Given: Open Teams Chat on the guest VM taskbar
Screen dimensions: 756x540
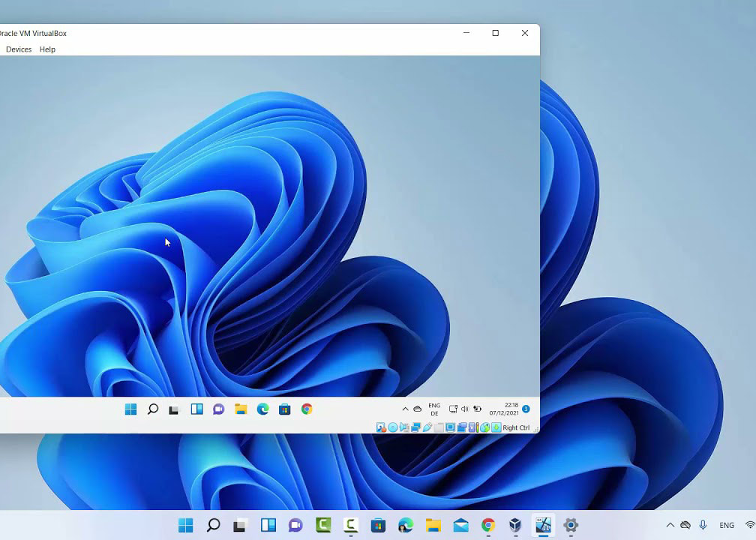Looking at the screenshot, I should (218, 409).
